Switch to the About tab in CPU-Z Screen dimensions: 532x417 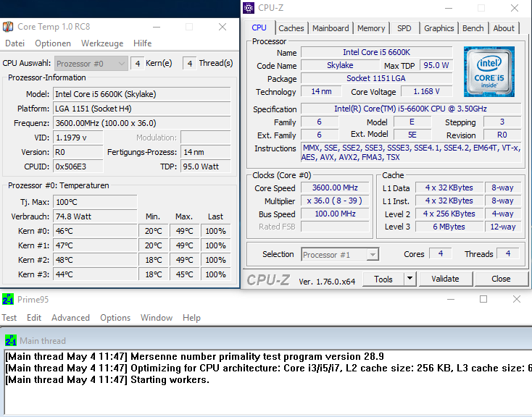point(504,28)
